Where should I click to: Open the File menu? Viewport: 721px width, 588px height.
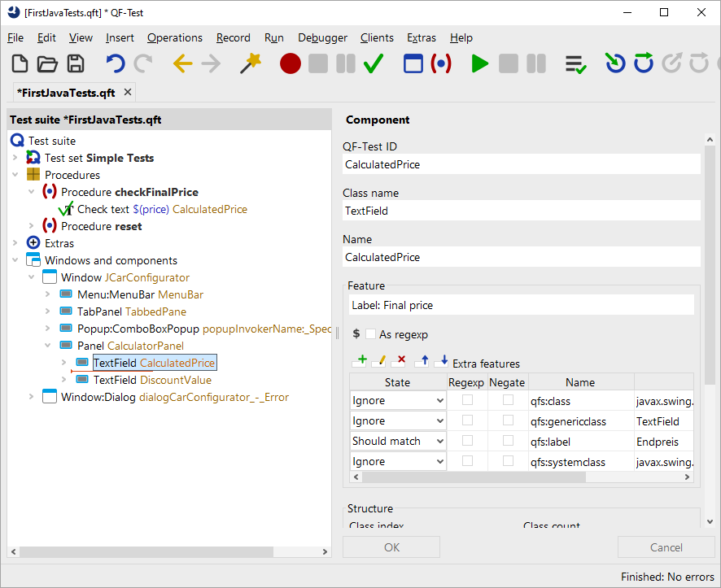(15, 37)
